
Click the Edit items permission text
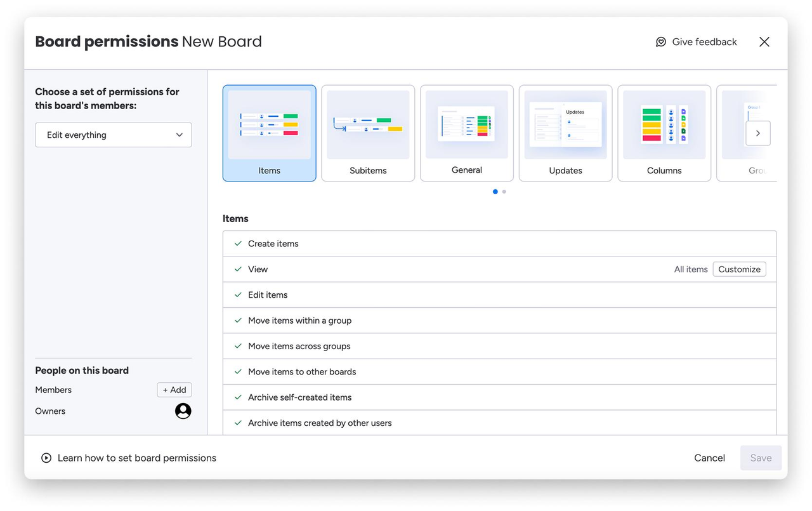268,295
